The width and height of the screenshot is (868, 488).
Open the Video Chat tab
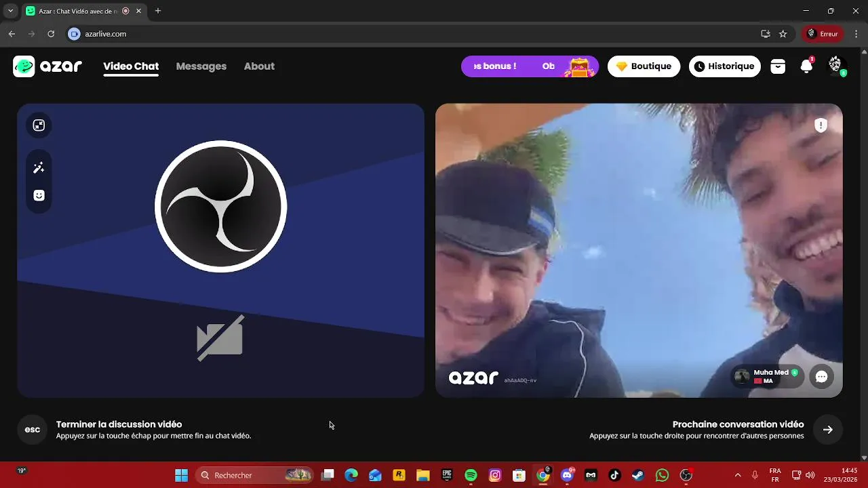point(131,66)
